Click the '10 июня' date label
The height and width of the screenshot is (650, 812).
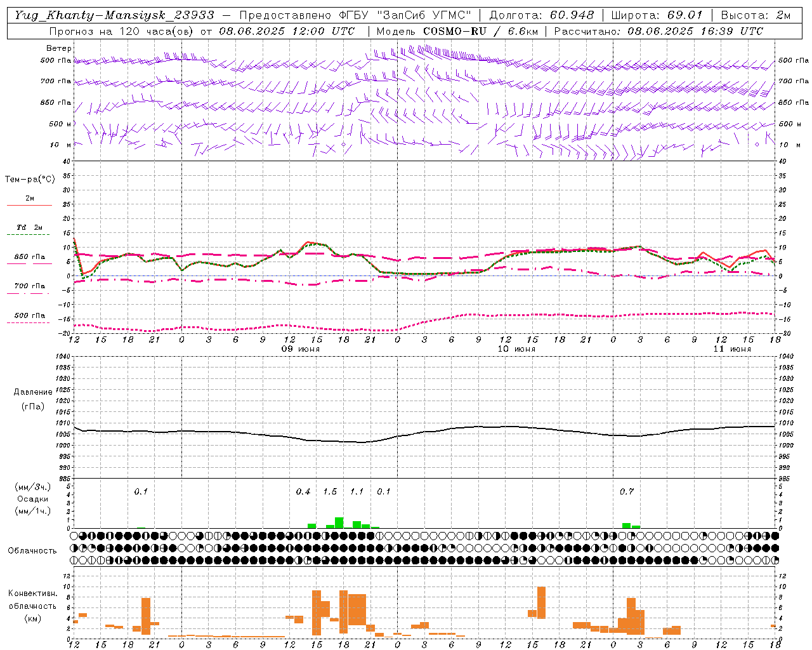click(x=516, y=349)
